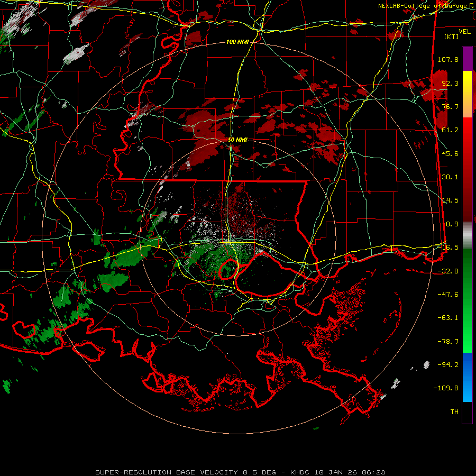Click the TH legend label
Viewport: 476px width, 476px height.
(454, 412)
